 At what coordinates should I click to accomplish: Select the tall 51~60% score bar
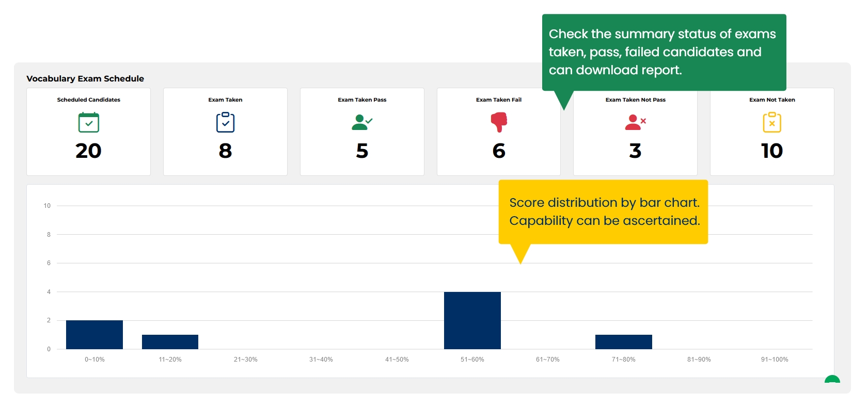coord(472,320)
